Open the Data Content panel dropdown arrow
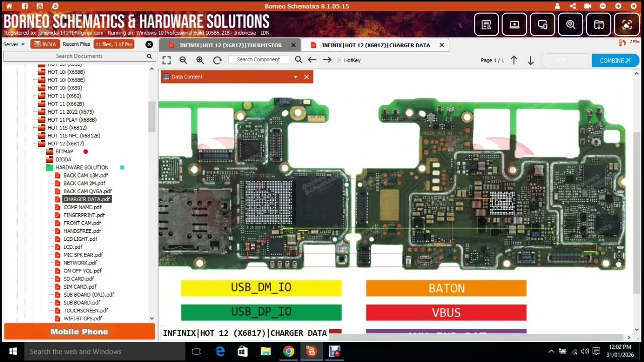Image resolution: width=644 pixels, height=362 pixels. (x=295, y=77)
